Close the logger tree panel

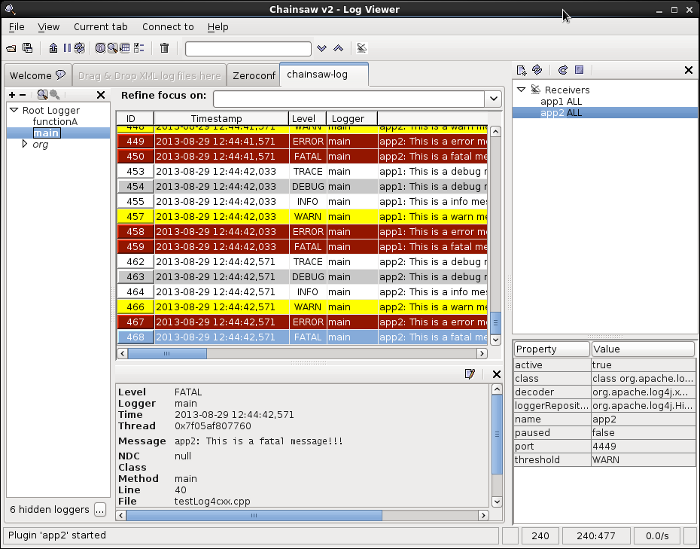100,95
